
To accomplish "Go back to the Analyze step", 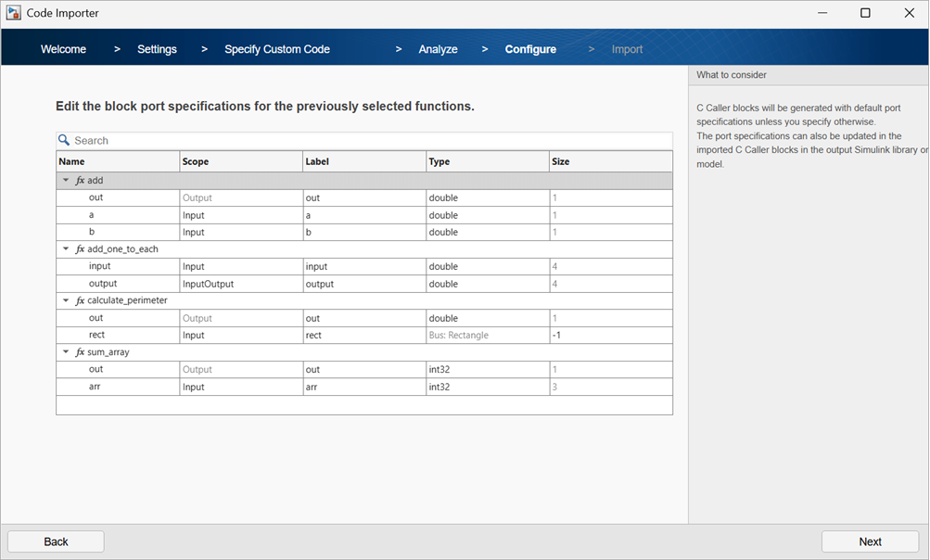I will click(x=438, y=48).
